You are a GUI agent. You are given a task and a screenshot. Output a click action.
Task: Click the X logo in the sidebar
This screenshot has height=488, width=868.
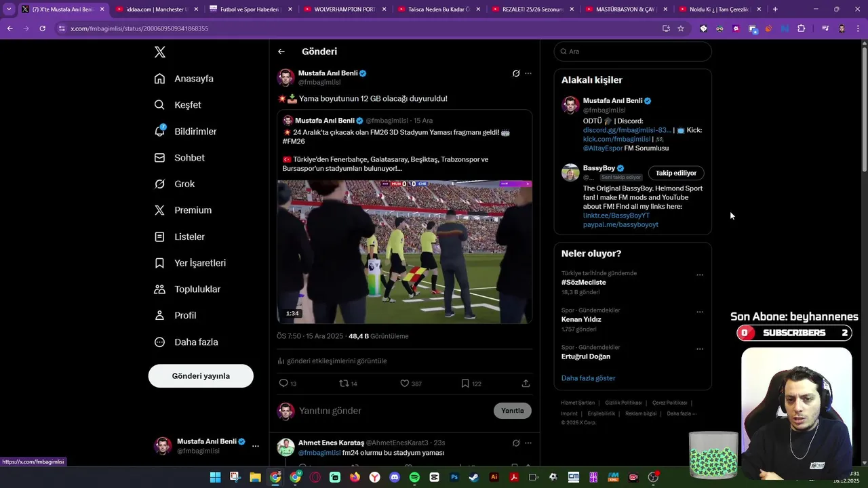[x=159, y=52]
